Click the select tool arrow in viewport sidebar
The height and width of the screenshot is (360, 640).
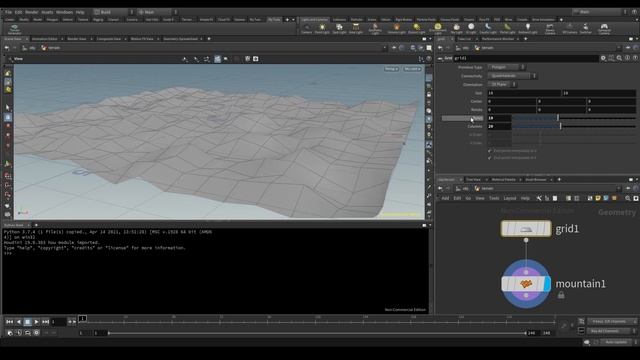[8, 107]
